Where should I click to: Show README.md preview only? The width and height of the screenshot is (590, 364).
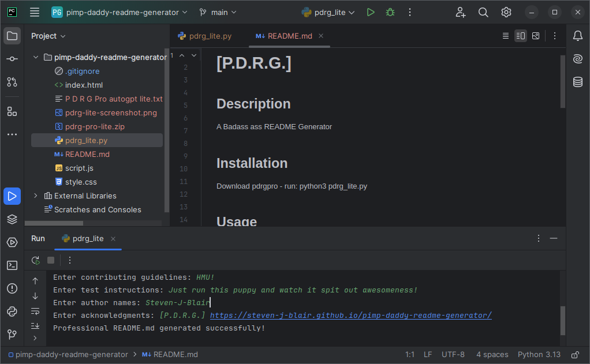tap(536, 35)
